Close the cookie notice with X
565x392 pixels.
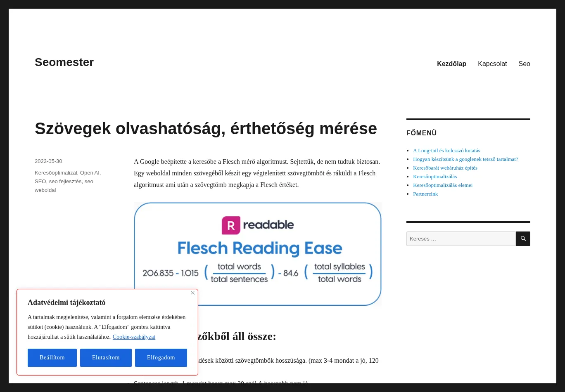coord(192,293)
